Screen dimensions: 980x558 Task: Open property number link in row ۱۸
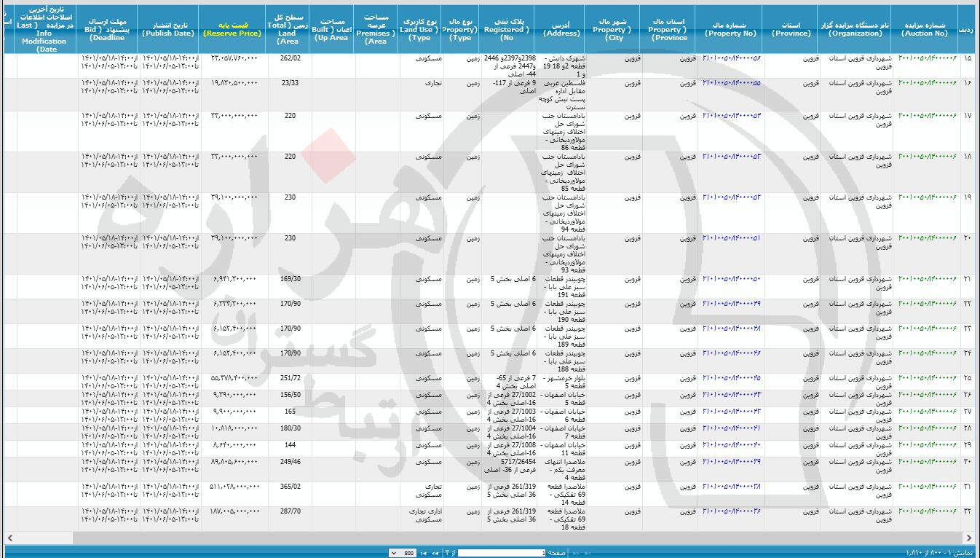pyautogui.click(x=732, y=157)
